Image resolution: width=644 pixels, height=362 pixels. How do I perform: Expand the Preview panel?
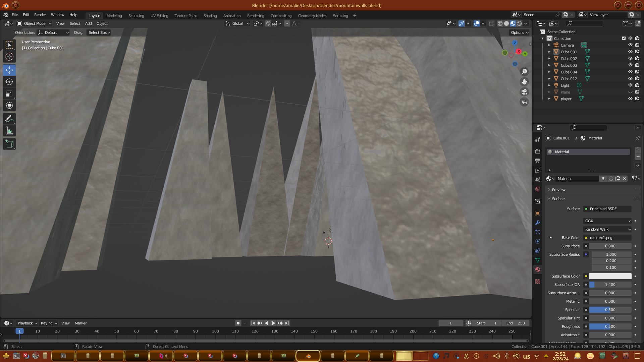click(x=558, y=190)
